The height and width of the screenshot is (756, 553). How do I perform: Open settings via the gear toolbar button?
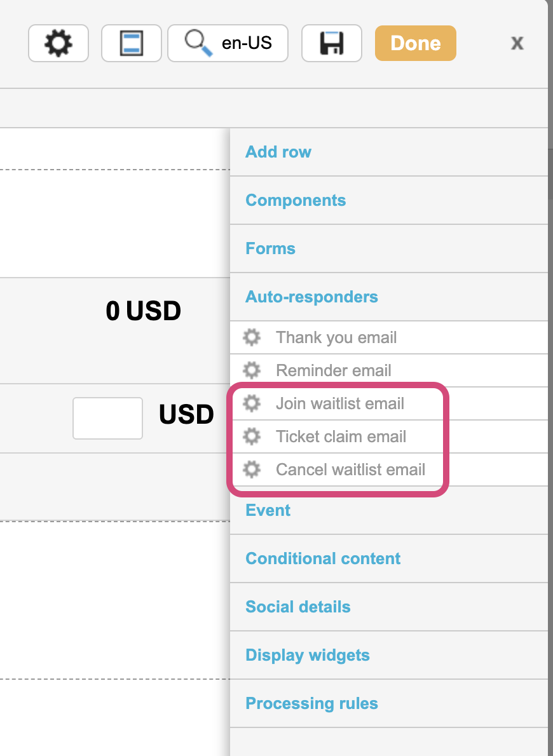point(58,43)
